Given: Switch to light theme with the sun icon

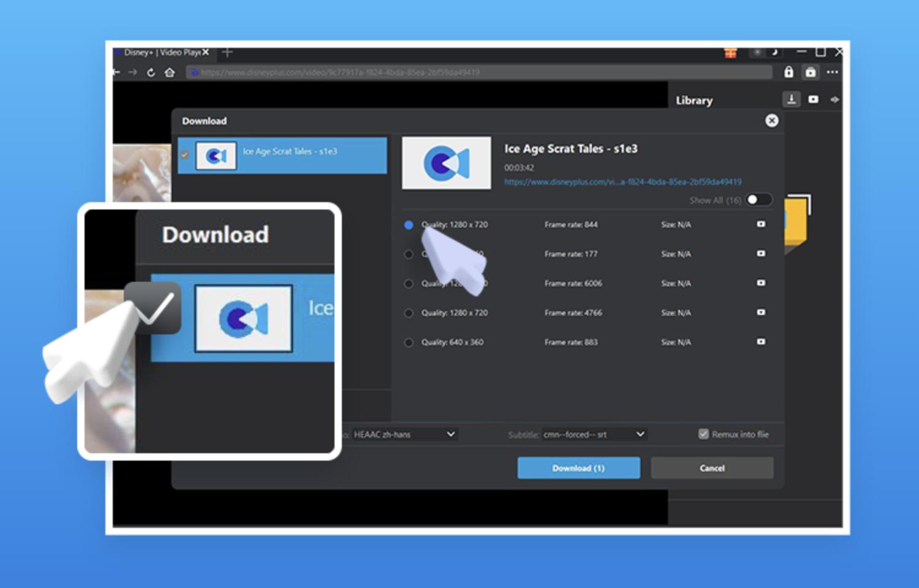Looking at the screenshot, I should click(x=758, y=53).
